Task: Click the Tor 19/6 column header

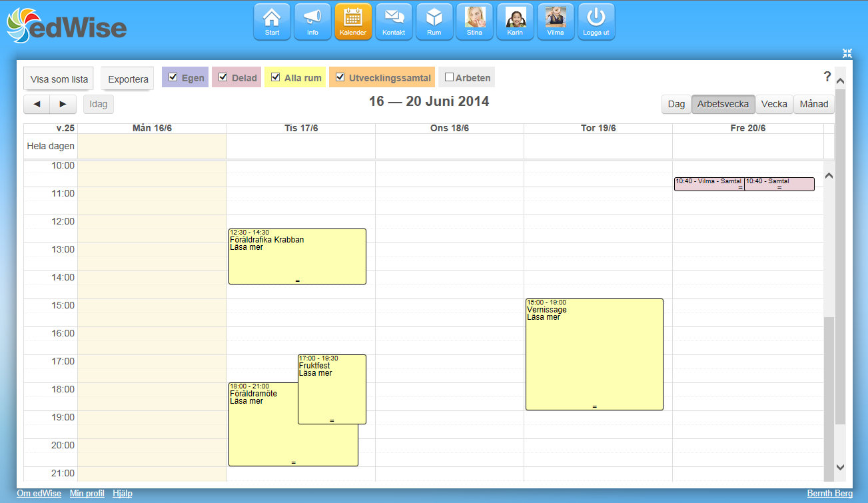Action: coord(598,128)
